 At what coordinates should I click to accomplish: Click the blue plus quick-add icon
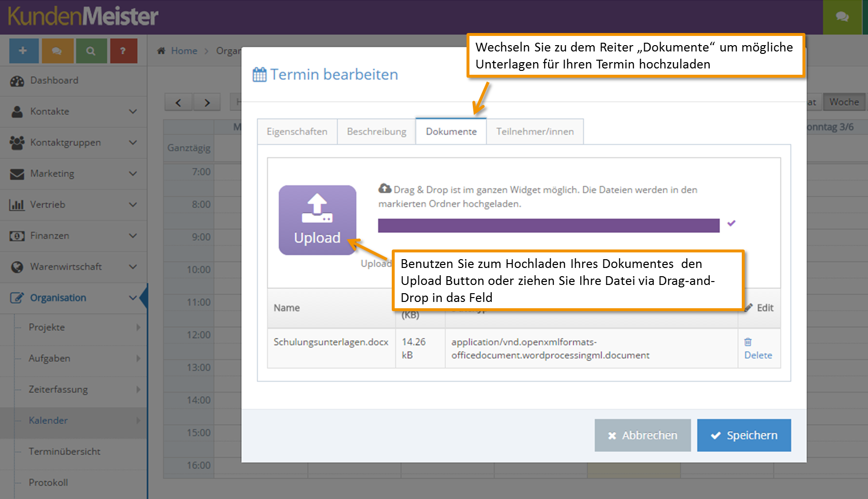click(x=24, y=51)
